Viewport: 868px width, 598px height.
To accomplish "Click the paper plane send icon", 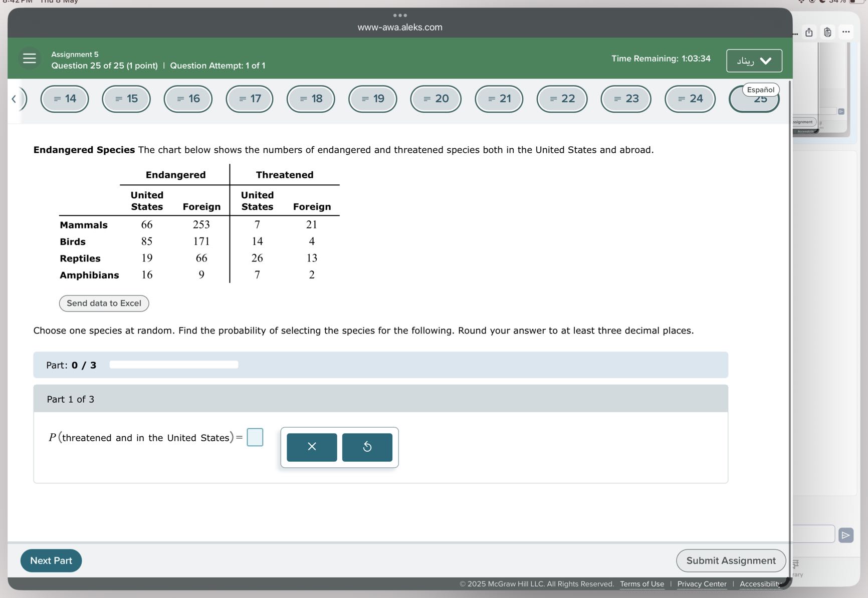I will coord(845,535).
